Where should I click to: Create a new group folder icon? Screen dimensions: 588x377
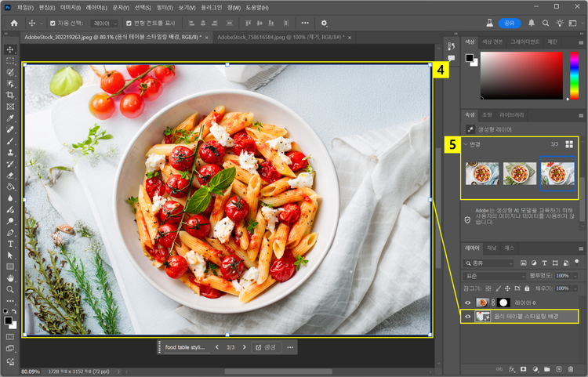click(546, 369)
